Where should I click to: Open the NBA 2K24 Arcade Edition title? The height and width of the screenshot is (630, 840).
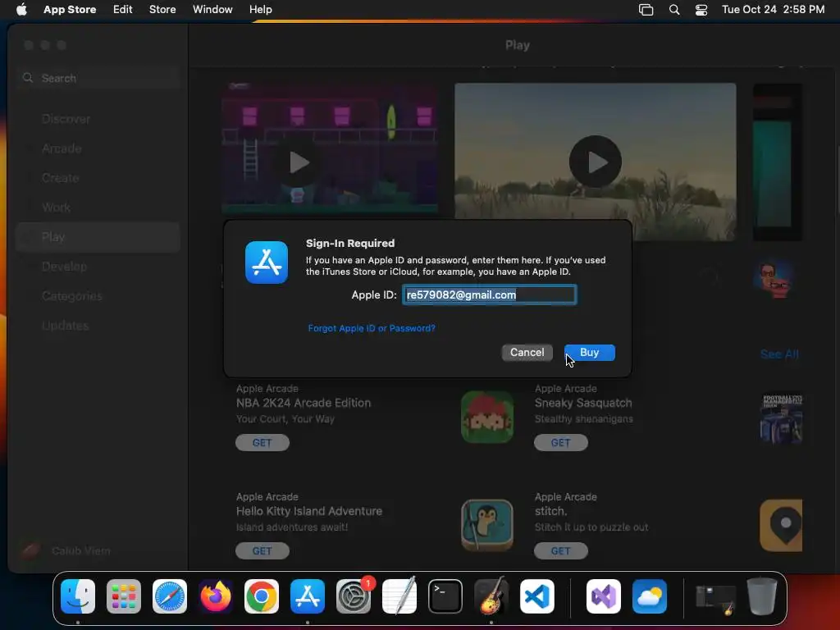point(304,403)
